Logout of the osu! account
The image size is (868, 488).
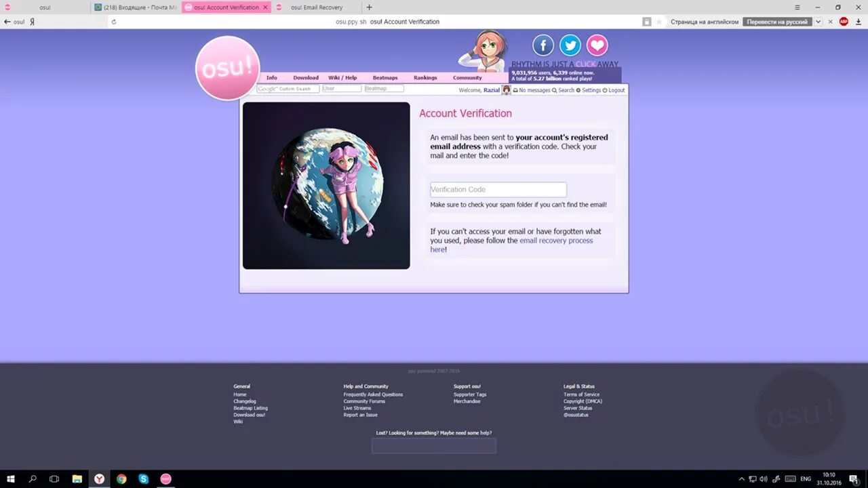tap(614, 90)
